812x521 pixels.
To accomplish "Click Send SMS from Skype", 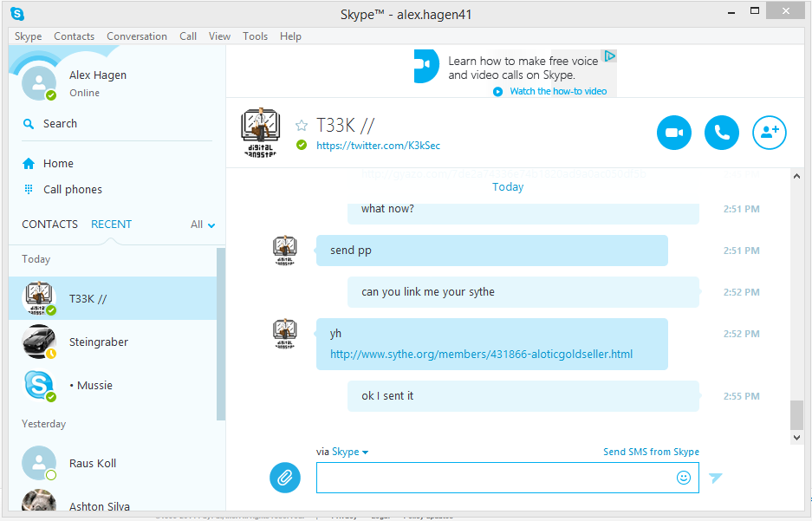I will (x=651, y=452).
